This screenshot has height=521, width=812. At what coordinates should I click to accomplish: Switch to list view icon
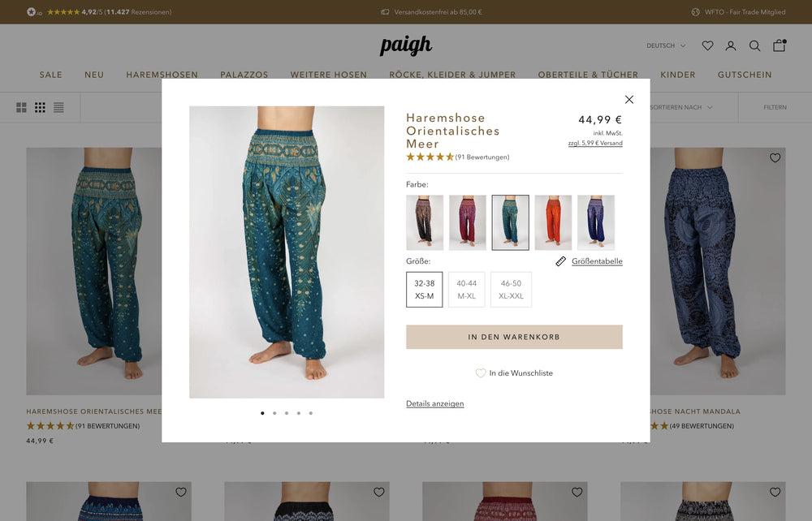[58, 108]
